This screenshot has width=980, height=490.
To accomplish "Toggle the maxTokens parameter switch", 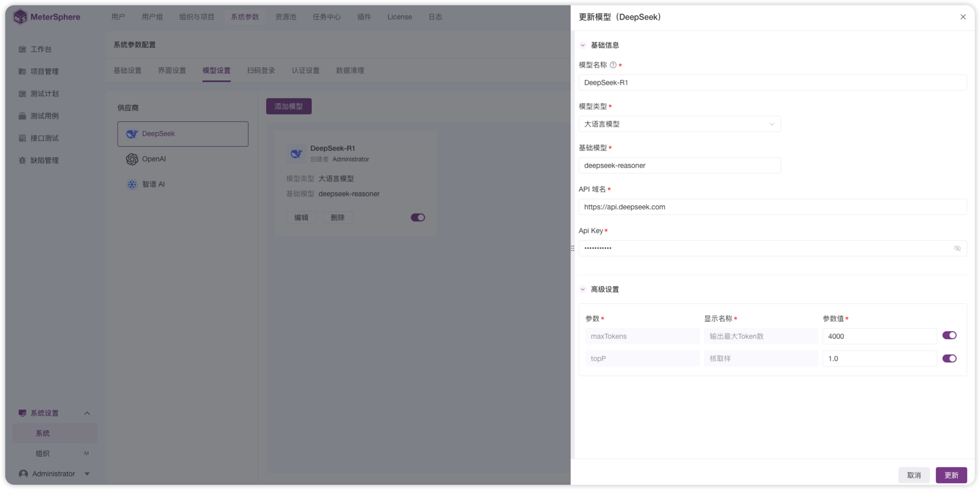I will (949, 335).
